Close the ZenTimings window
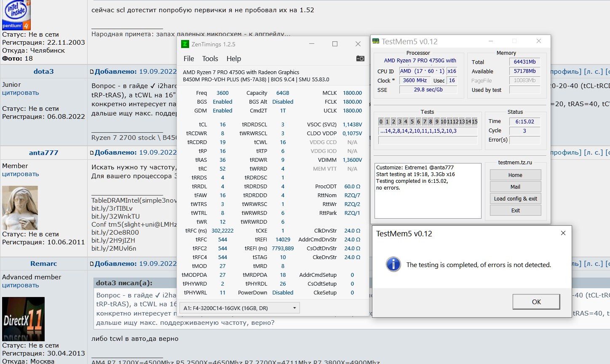The image size is (610, 364). pyautogui.click(x=358, y=44)
